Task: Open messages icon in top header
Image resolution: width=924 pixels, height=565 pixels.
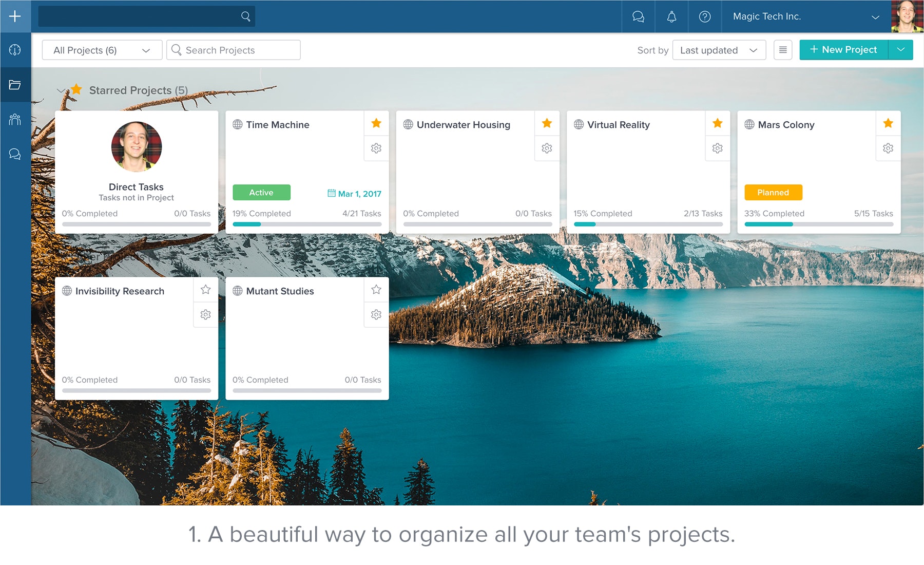Action: [x=638, y=16]
